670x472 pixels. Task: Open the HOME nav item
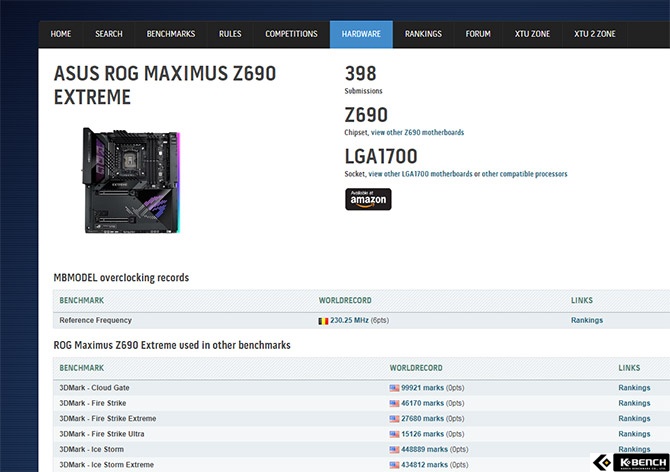click(x=61, y=34)
